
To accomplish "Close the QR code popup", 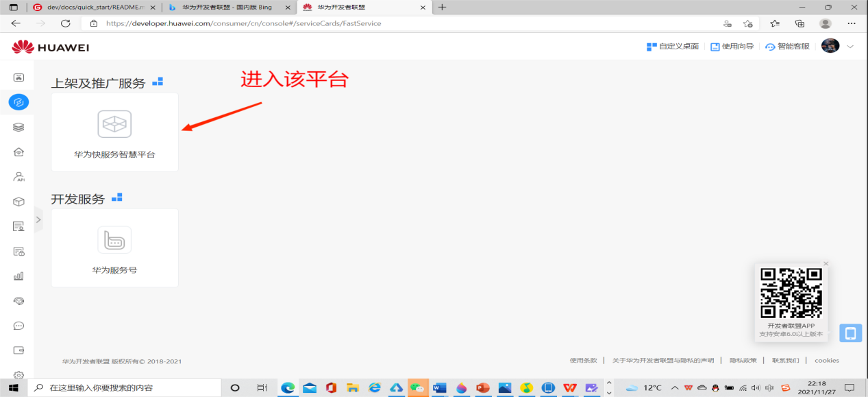I will (826, 264).
